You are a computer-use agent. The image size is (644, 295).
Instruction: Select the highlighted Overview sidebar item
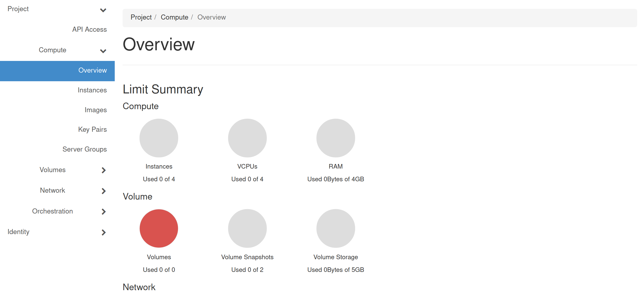tap(93, 70)
